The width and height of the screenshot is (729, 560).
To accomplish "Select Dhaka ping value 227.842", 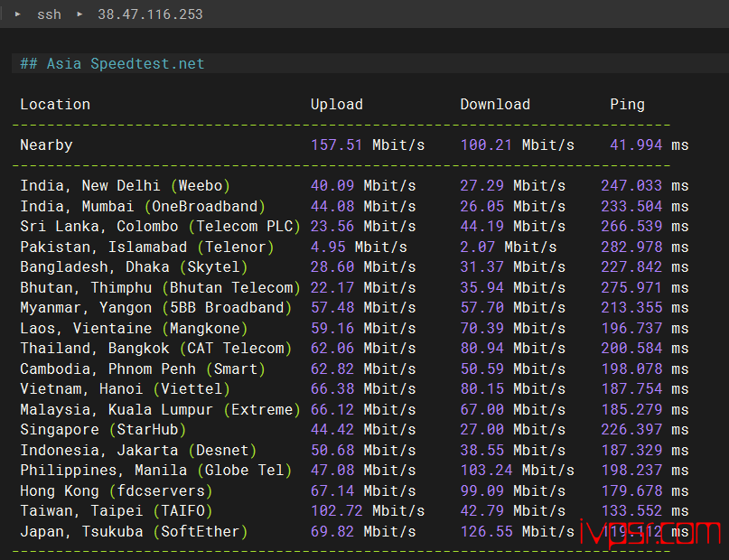I will click(631, 266).
